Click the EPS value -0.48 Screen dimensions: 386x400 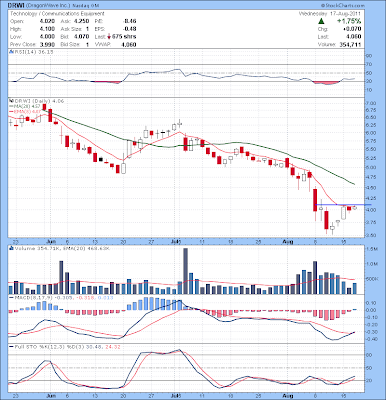click(x=129, y=29)
